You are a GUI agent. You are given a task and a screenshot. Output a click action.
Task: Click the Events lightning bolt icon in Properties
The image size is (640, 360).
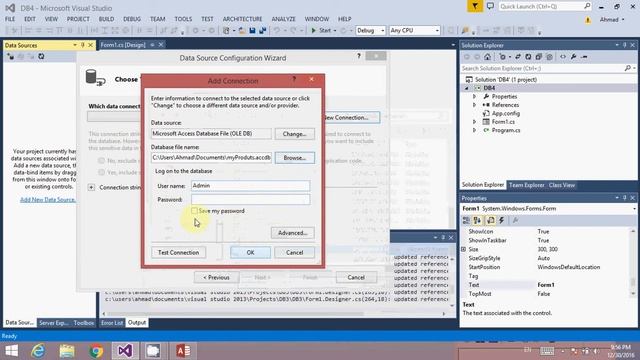[502, 220]
